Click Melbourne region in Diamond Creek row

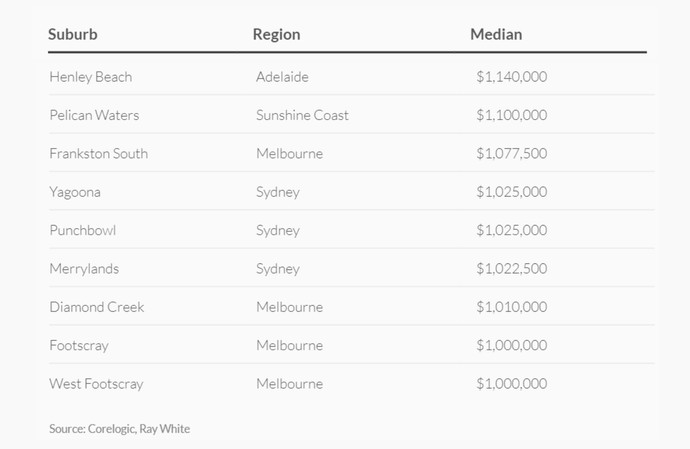[289, 307]
